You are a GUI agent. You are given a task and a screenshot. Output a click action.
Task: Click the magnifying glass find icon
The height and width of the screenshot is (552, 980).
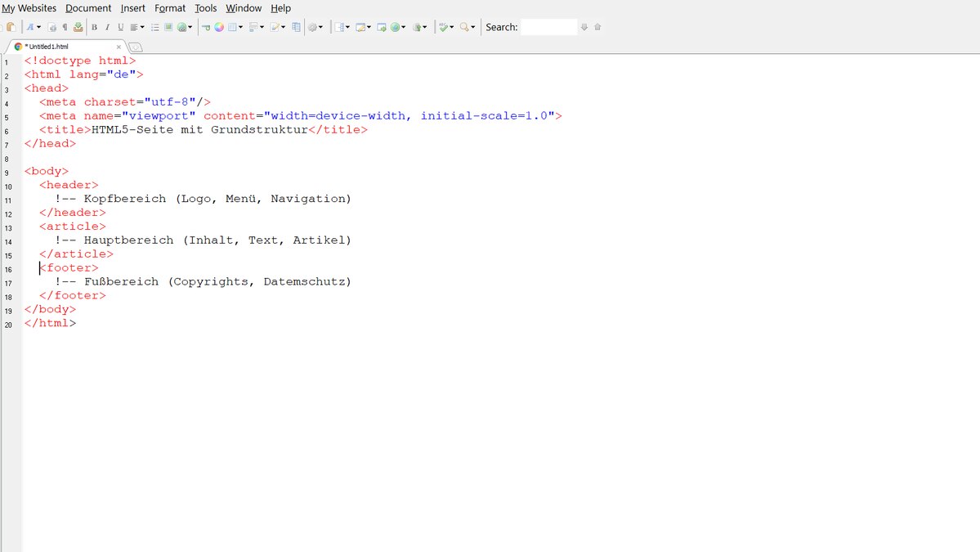point(464,27)
